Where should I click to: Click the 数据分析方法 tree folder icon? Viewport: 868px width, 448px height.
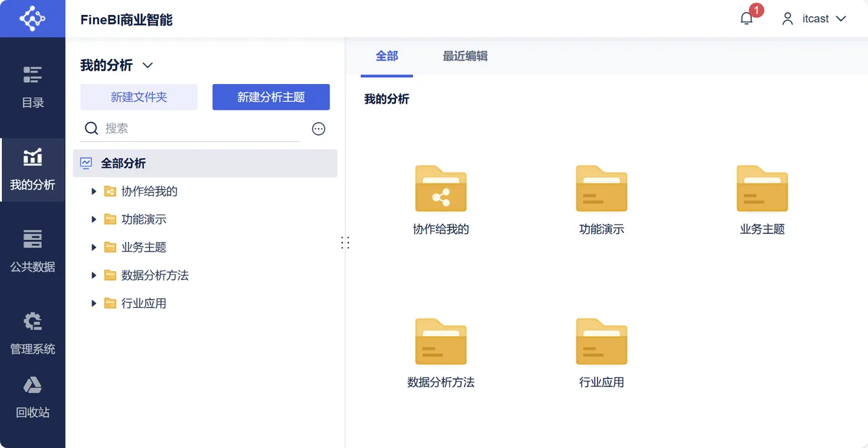(111, 275)
